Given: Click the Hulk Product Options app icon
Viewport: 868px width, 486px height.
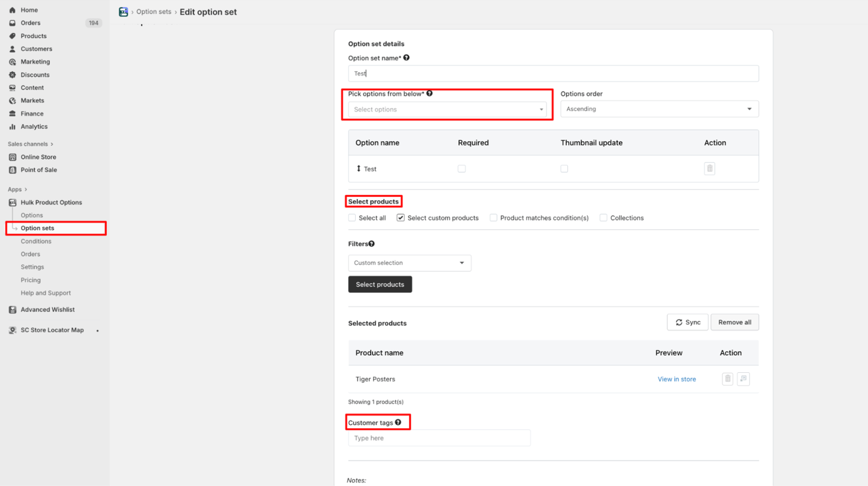Looking at the screenshot, I should 12,203.
